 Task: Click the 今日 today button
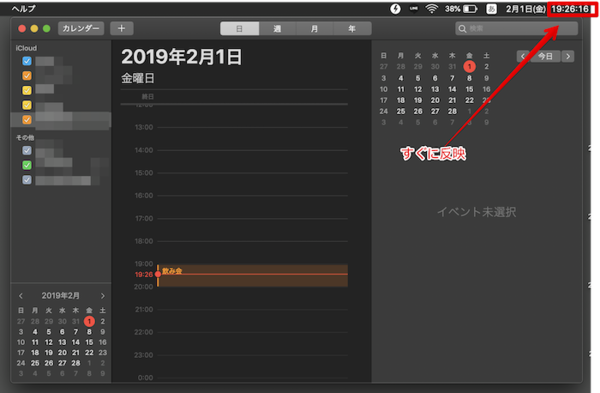pos(545,57)
